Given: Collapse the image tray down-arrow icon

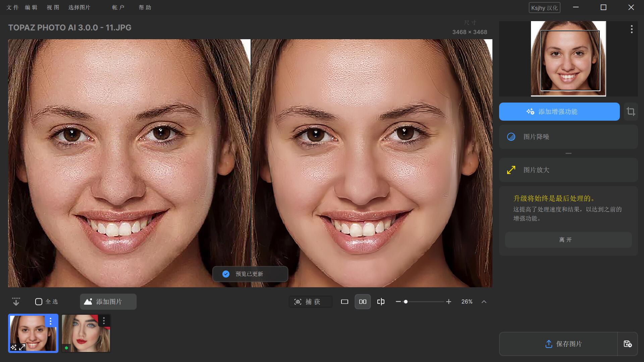Looking at the screenshot, I should tap(16, 302).
